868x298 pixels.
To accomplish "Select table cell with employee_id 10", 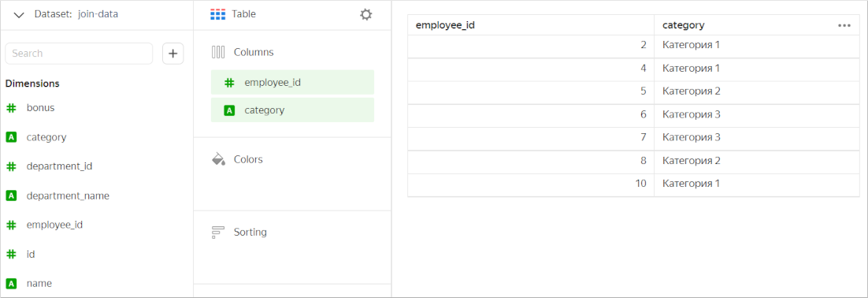I will click(x=531, y=184).
